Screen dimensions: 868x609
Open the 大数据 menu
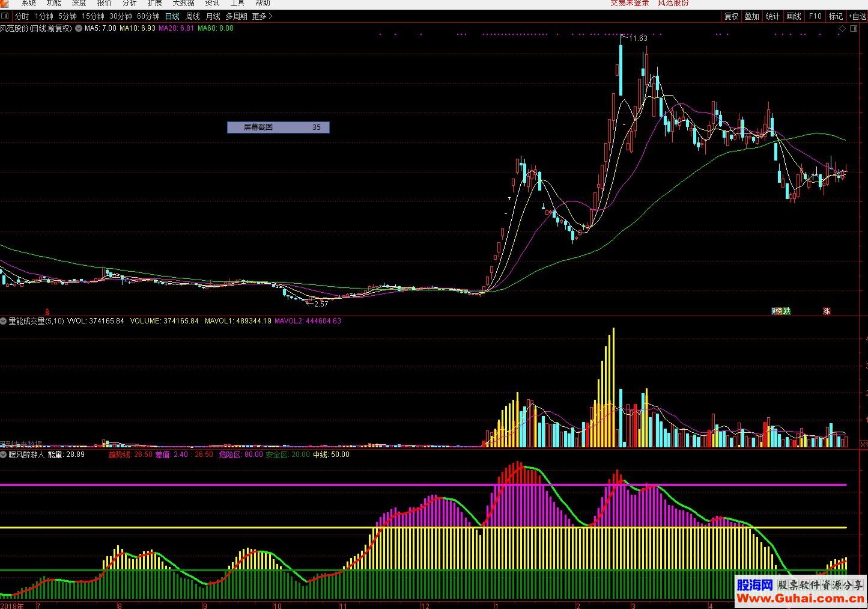tap(184, 3)
